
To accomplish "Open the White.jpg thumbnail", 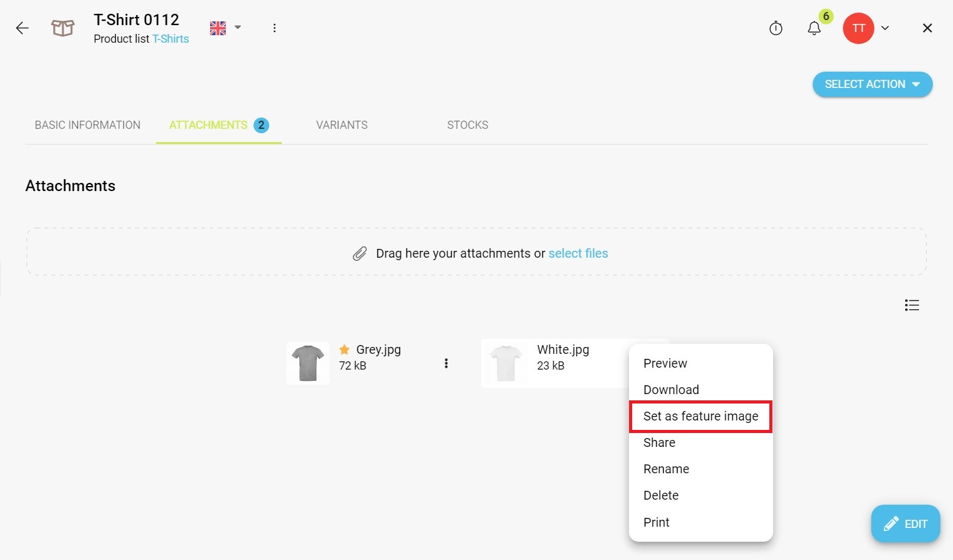I will [x=506, y=363].
